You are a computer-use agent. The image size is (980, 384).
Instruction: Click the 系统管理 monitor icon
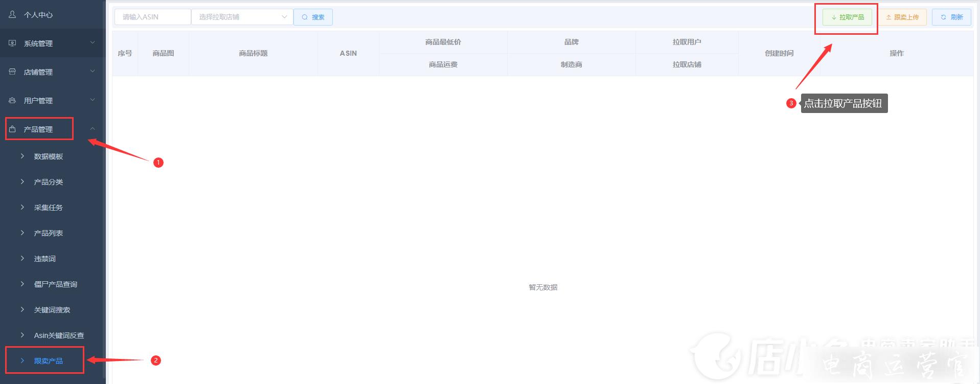coord(12,43)
